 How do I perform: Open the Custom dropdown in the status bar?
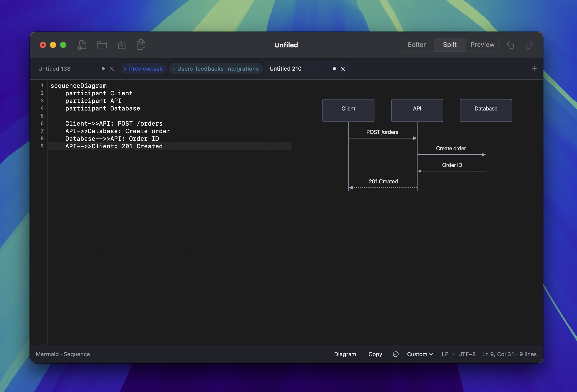[x=420, y=354]
